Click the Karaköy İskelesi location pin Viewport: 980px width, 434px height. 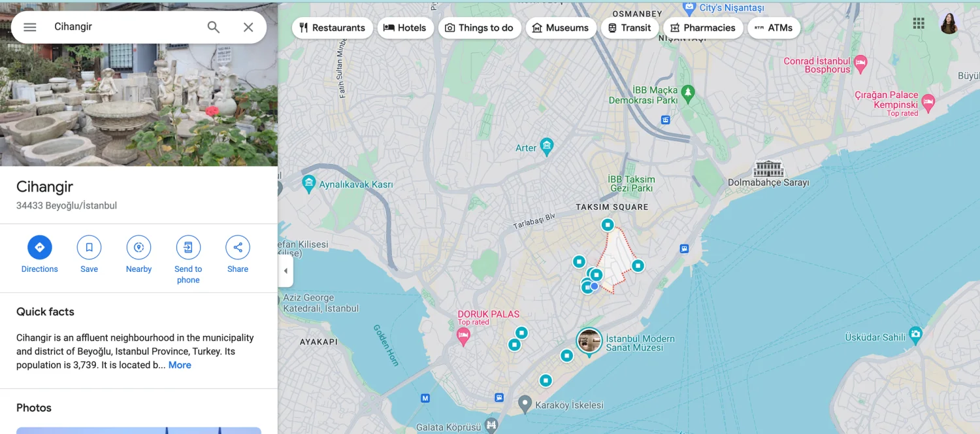(525, 404)
